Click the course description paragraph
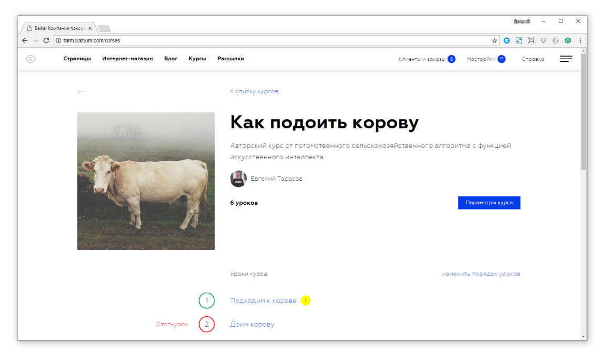Image resolution: width=608 pixels, height=364 pixels. coord(371,151)
